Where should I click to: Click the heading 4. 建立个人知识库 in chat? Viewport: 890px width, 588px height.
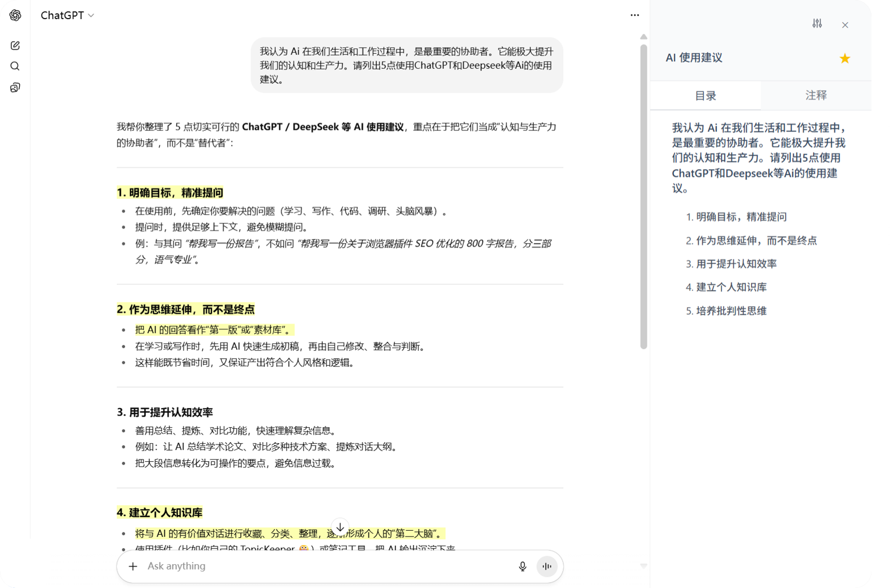point(159,513)
